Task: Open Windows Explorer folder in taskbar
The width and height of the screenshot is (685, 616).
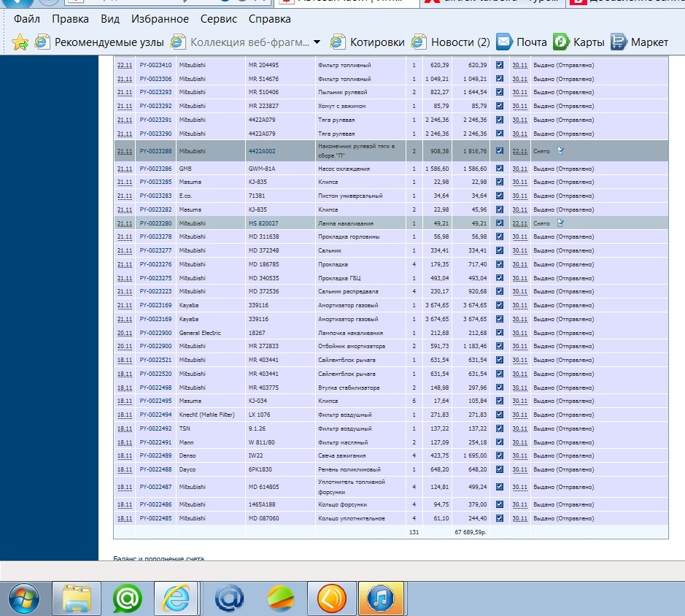Action: pyautogui.click(x=77, y=598)
